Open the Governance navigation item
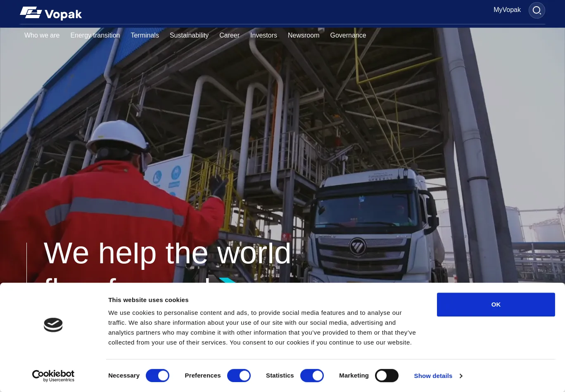565x392 pixels. pyautogui.click(x=348, y=35)
